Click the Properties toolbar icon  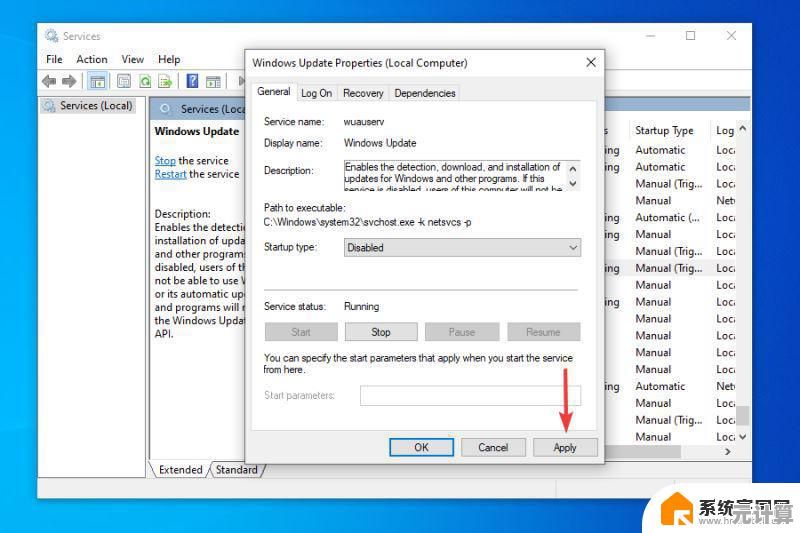(x=125, y=81)
